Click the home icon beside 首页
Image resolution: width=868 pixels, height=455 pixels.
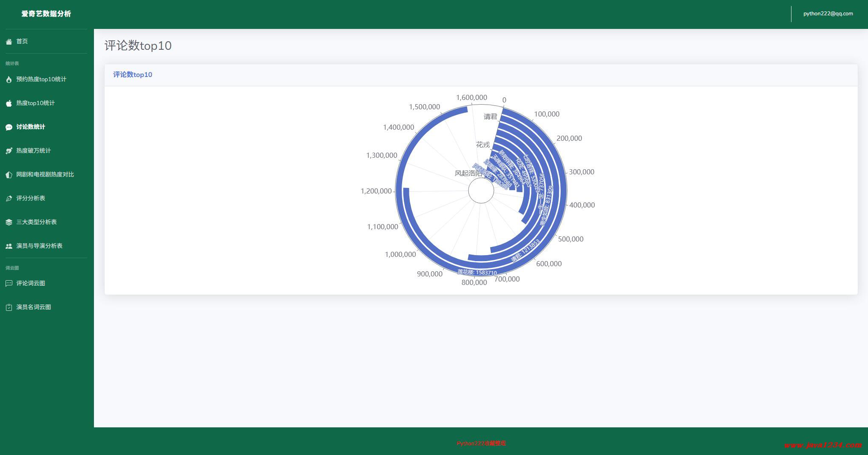[9, 42]
